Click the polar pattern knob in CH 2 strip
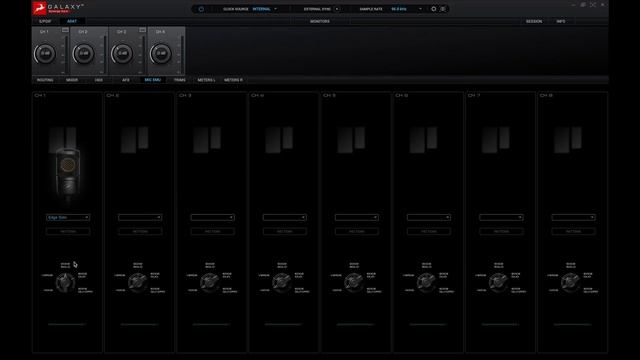This screenshot has width=640, height=360. [x=138, y=282]
